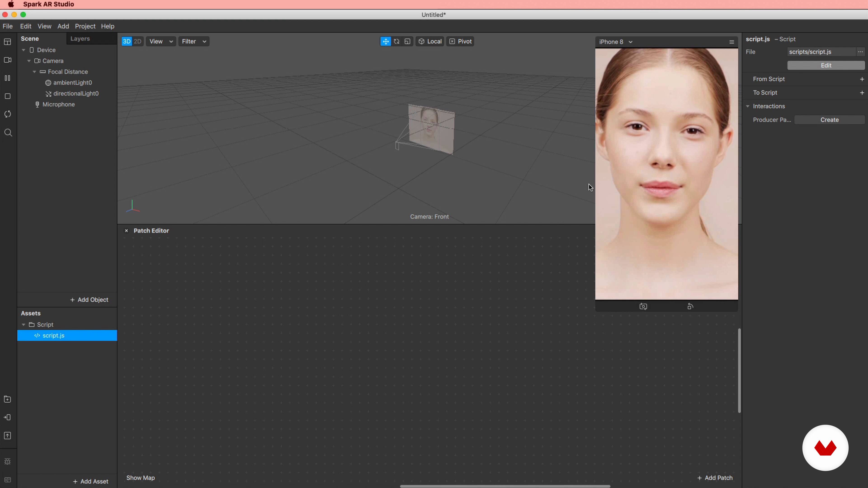Click the restart loop icon in sidebar
This screenshot has height=488, width=868.
pyautogui.click(x=7, y=114)
